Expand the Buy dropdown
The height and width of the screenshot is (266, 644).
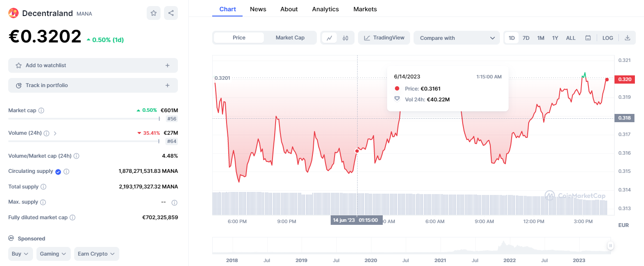tap(20, 254)
